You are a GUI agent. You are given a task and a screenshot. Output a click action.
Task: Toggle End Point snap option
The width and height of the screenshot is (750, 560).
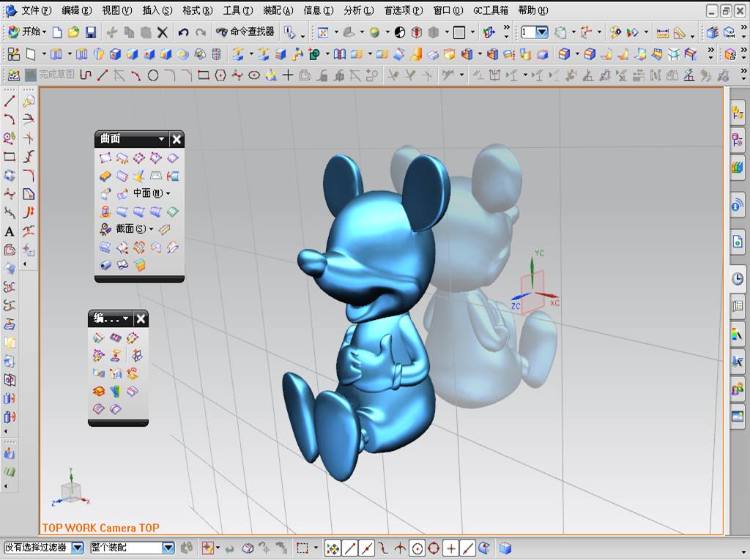(350, 548)
